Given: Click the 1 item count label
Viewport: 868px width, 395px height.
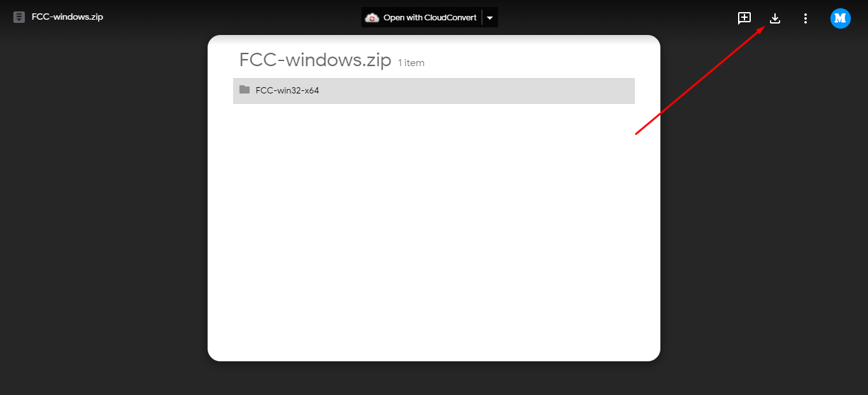Looking at the screenshot, I should [x=411, y=63].
